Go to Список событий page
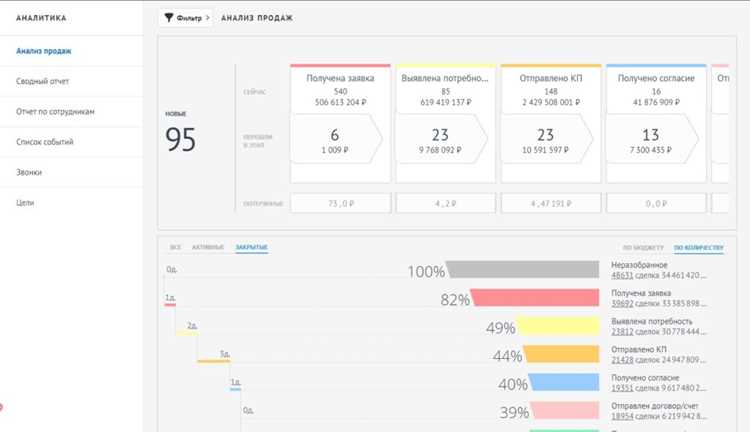Screen dimensions: 750x432 tap(44, 142)
